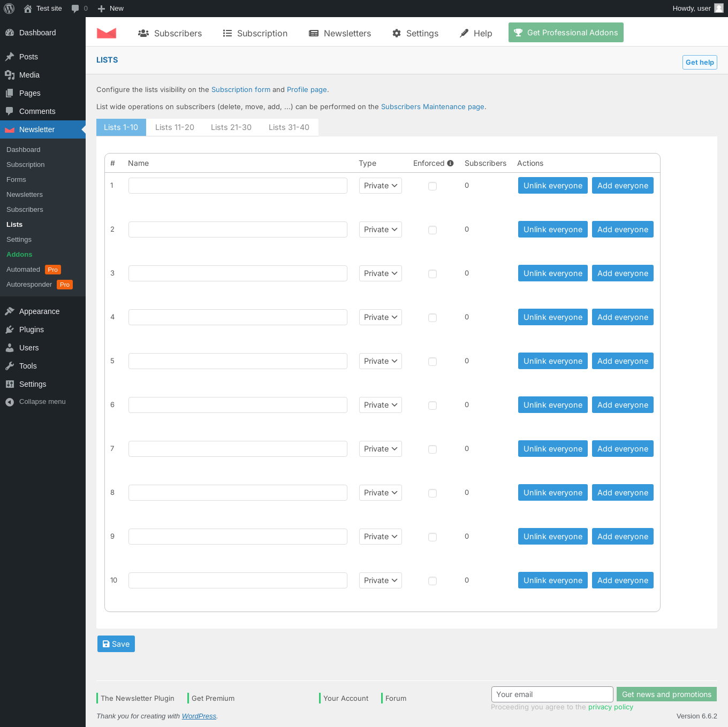Viewport: 728px width, 727px height.
Task: Click the Subscription list icon in header
Action: click(227, 33)
